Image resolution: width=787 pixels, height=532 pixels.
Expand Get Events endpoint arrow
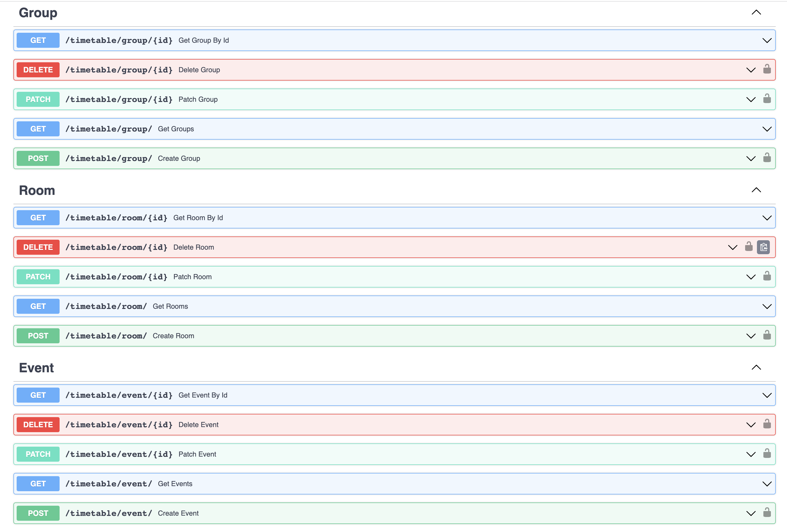tap(767, 484)
